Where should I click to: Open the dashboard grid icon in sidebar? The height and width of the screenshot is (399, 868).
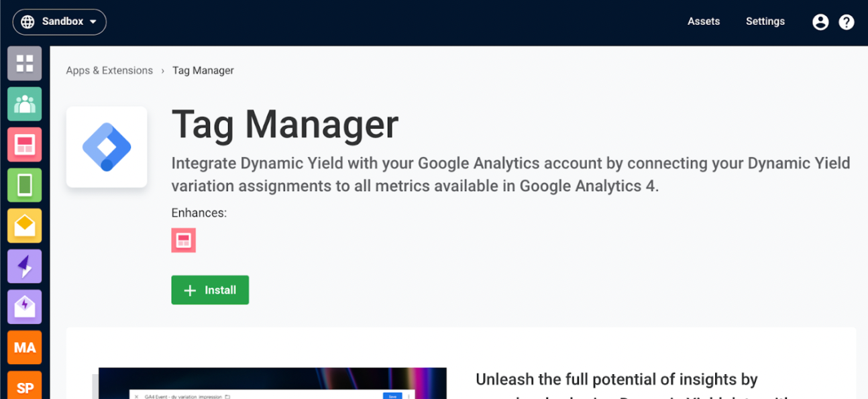tap(25, 64)
